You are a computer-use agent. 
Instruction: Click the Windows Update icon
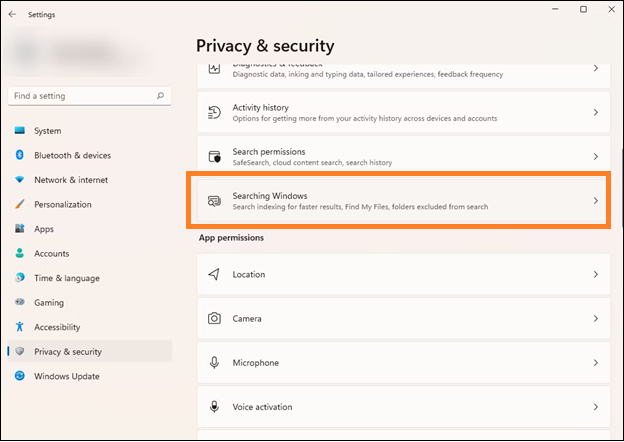(20, 376)
